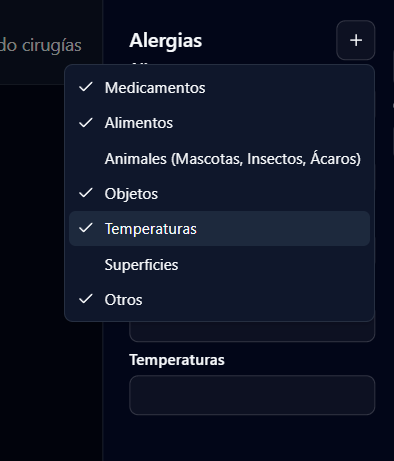Select highlighted Temperaturas menu entry
Image resolution: width=394 pixels, height=461 pixels.
pos(219,229)
